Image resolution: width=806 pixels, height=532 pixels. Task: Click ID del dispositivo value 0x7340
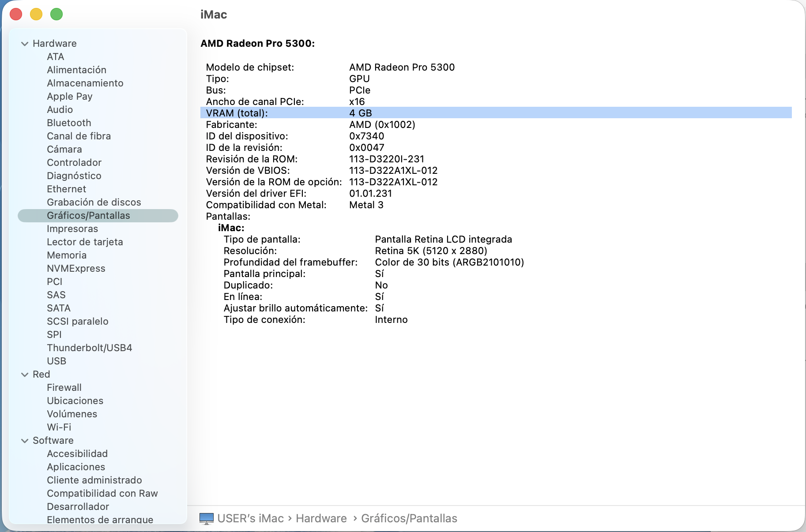point(367,136)
